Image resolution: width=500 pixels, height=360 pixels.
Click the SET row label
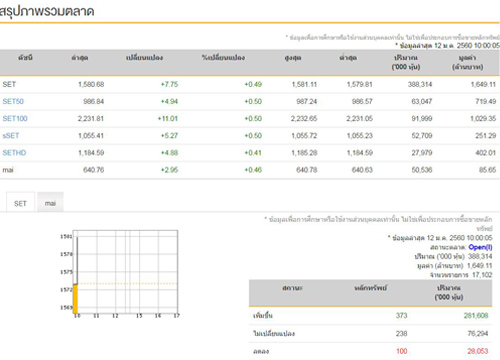9,84
